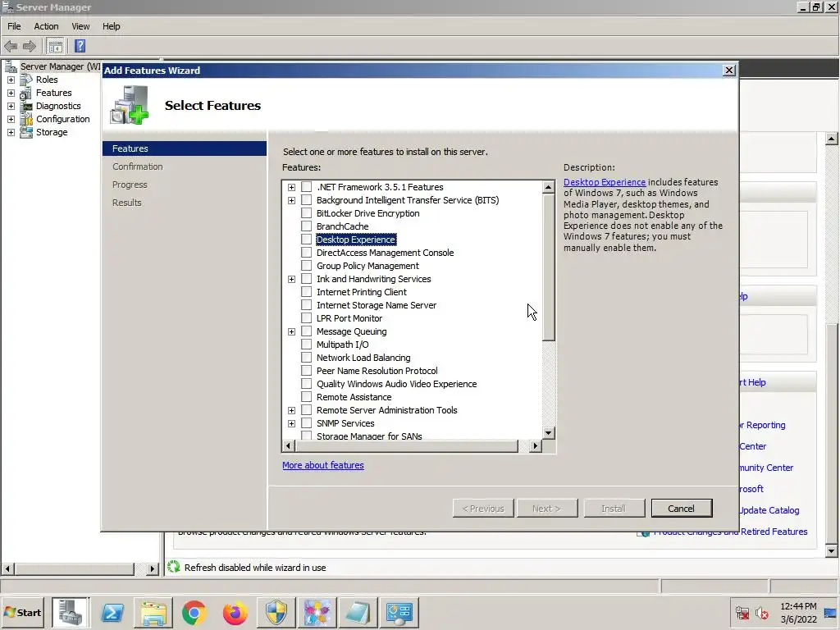Image resolution: width=840 pixels, height=630 pixels.
Task: Select the Confirmation wizard step
Action: [x=138, y=167]
